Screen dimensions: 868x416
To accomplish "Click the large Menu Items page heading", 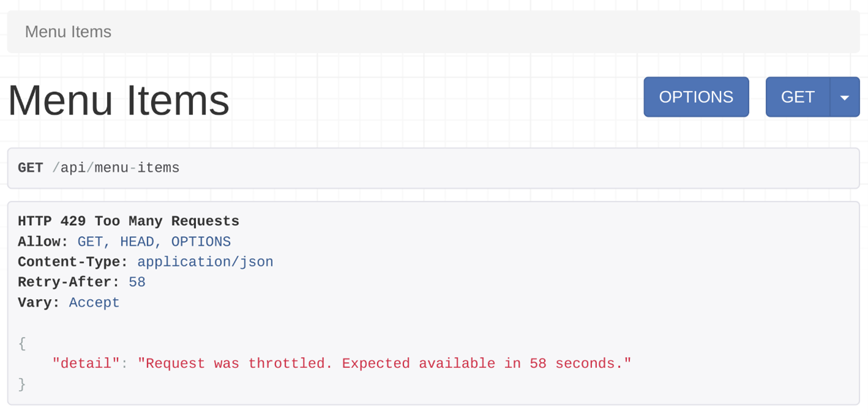I will click(x=119, y=100).
